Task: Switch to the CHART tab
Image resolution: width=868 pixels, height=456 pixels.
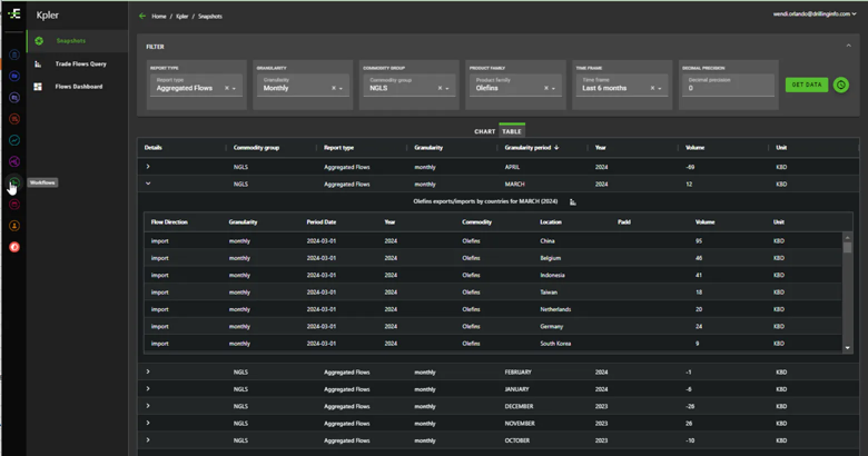Action: tap(484, 131)
